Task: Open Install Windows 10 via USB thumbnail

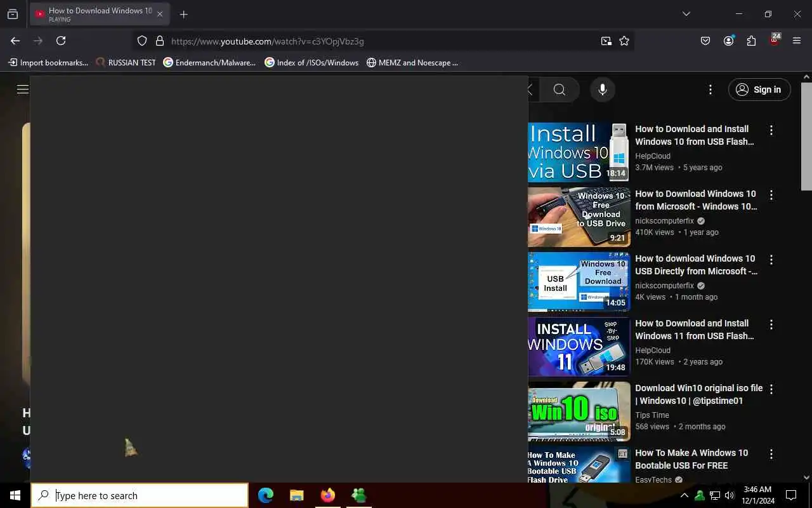Action: point(579,152)
